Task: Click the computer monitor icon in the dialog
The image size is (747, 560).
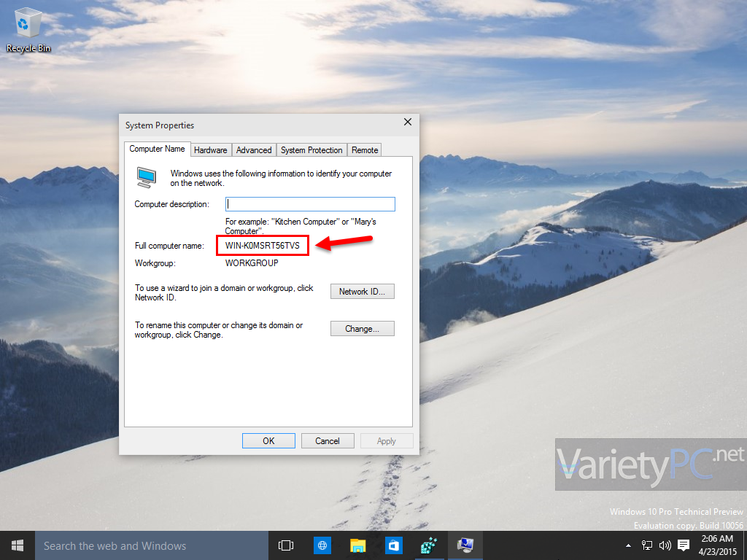Action: (146, 176)
